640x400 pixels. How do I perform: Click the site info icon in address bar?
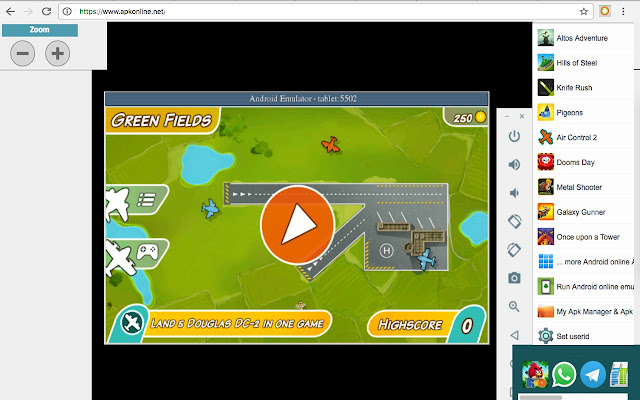point(67,11)
